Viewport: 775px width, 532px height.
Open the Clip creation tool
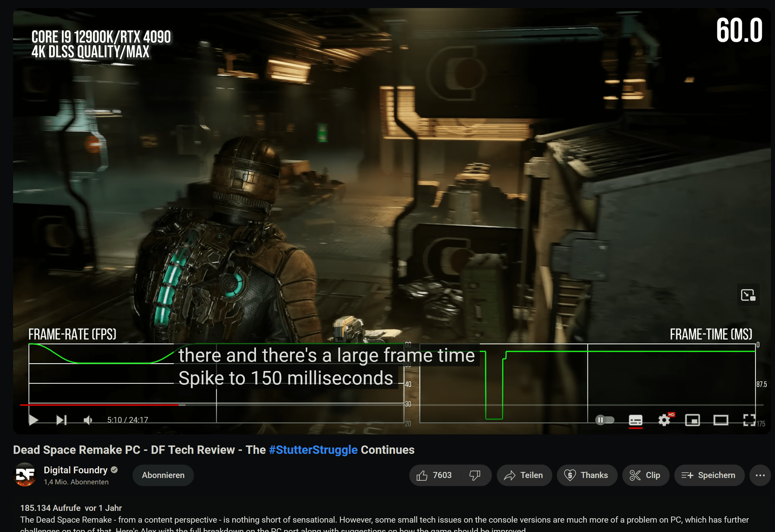pos(645,475)
